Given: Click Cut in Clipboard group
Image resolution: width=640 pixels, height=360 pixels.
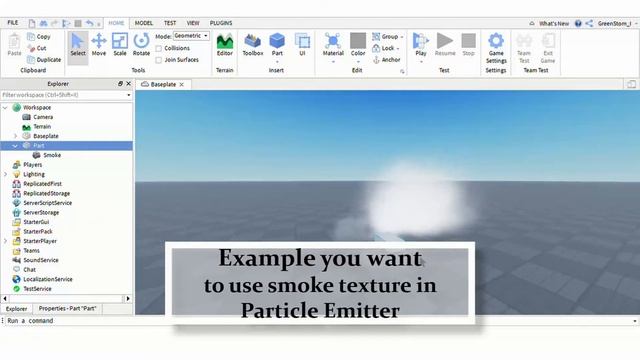Looking at the screenshot, I should (x=37, y=48).
